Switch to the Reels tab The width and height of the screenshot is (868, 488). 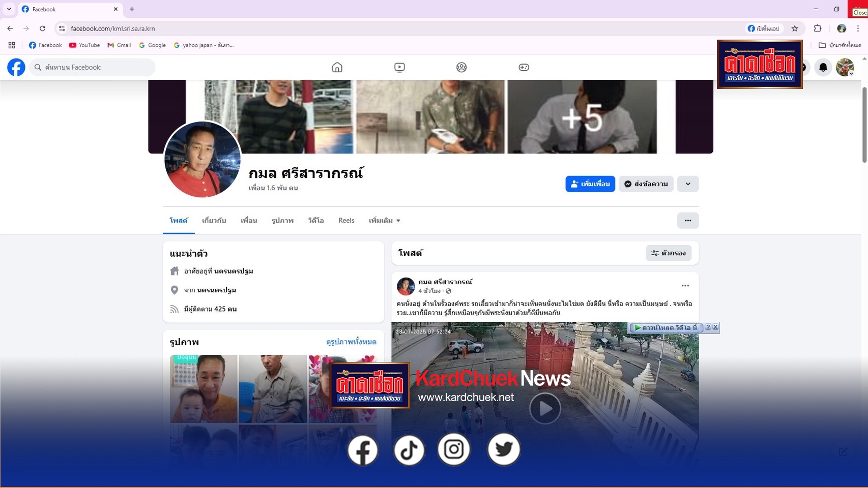(346, 221)
